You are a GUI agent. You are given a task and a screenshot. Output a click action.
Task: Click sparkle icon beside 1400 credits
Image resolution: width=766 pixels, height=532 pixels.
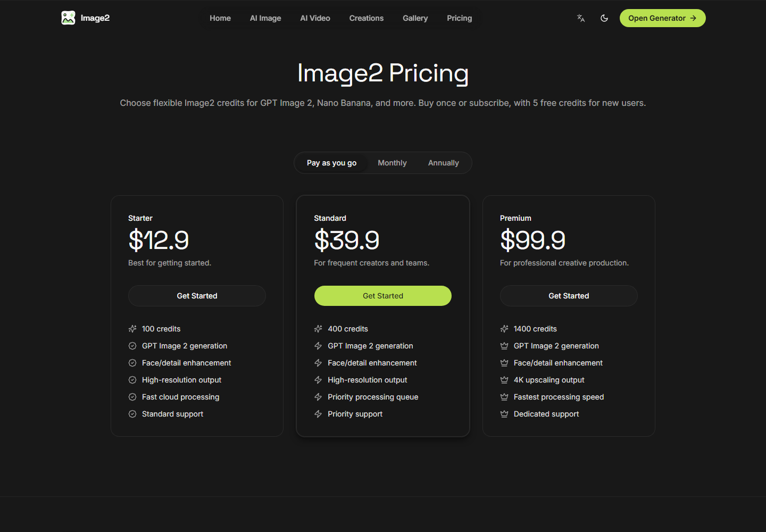pyautogui.click(x=504, y=329)
